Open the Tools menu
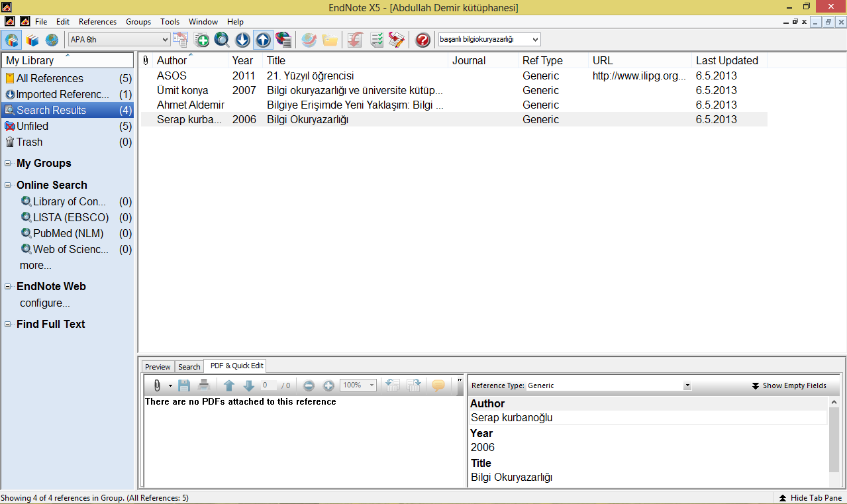This screenshot has width=847, height=504. click(170, 22)
